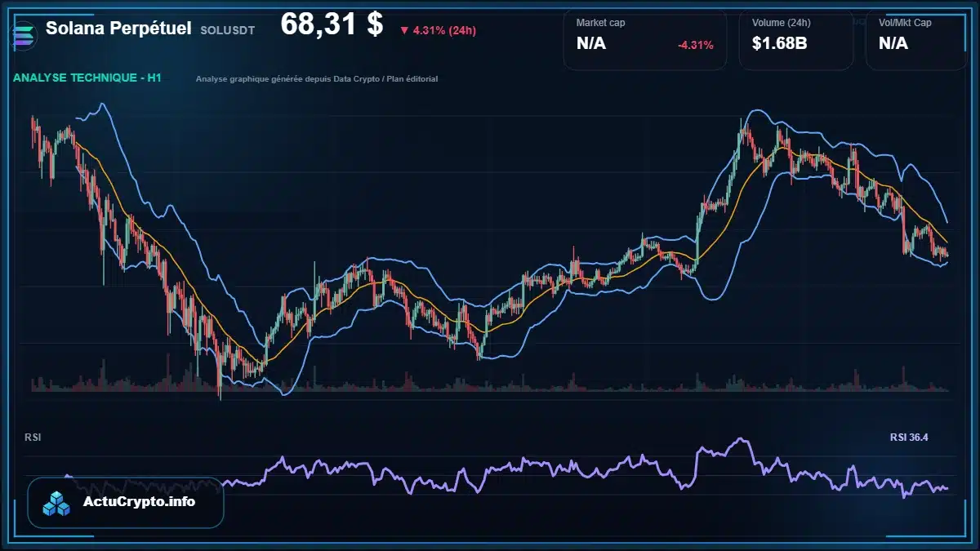This screenshot has width=980, height=551.
Task: Click the "Solana Perpétuel" title
Action: pos(118,29)
